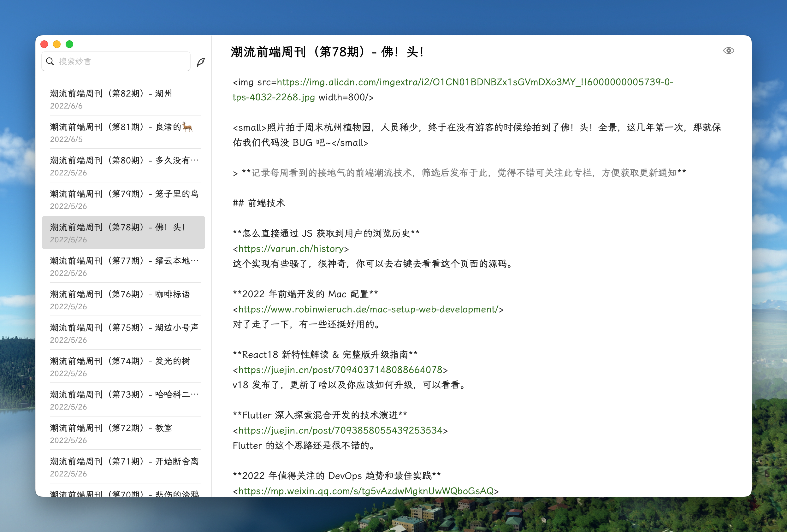This screenshot has width=787, height=532.
Task: Close the window with red button
Action: click(44, 44)
